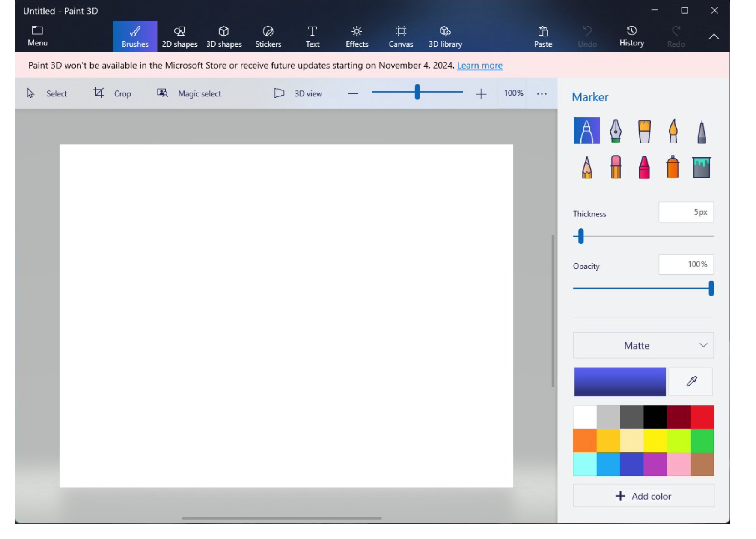
Task: Toggle 3D view mode
Action: (298, 93)
